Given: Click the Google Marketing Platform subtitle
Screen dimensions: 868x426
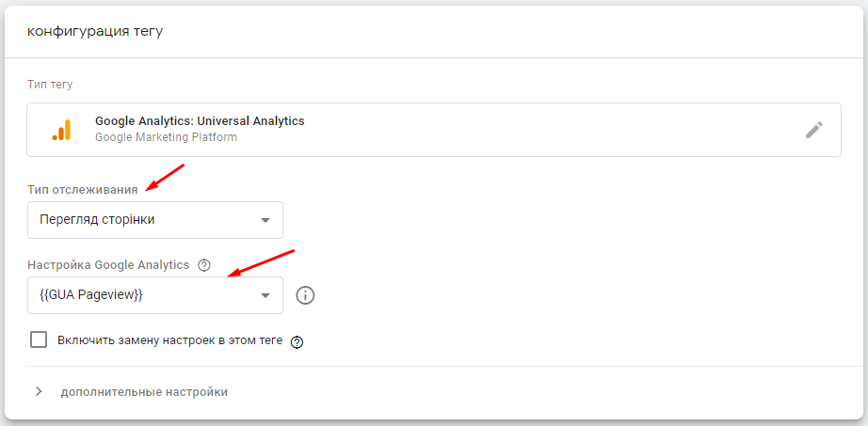Looking at the screenshot, I should point(166,137).
